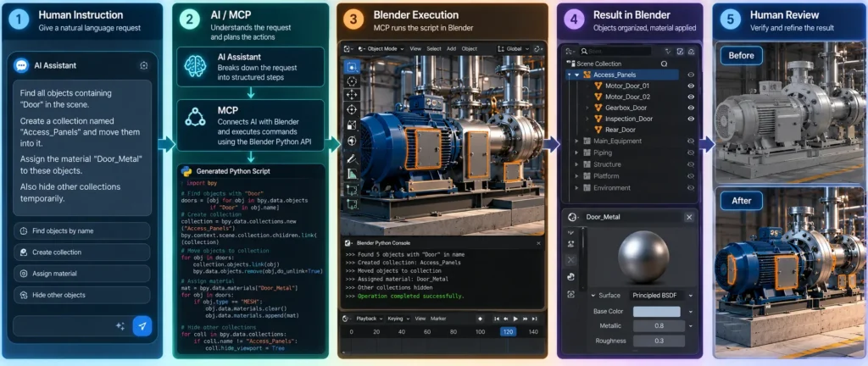868x366 pixels.
Task: Select the Measure tool in viewport toolbar
Action: (352, 175)
